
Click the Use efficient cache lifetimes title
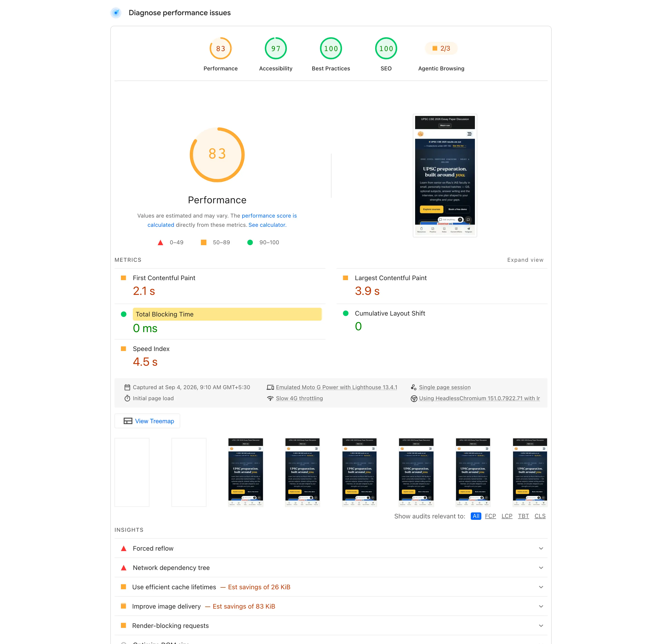tap(174, 587)
